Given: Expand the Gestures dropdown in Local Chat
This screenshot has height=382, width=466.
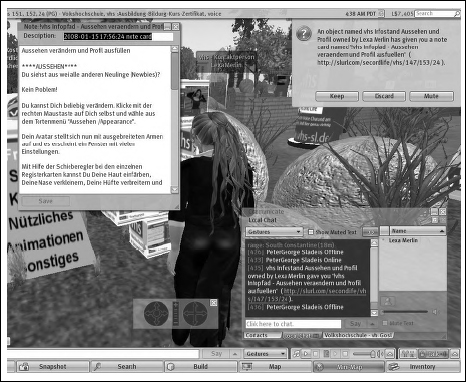Looking at the screenshot, I should tap(274, 232).
